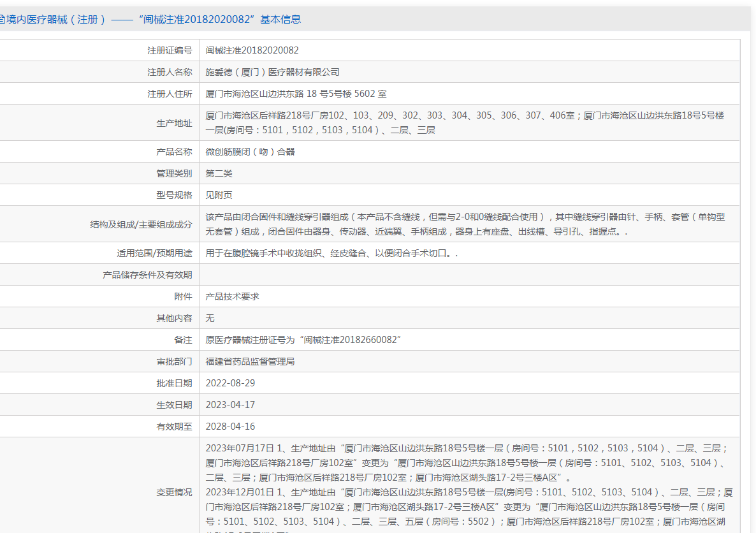Click the '产品技术要求' attachment value

[x=233, y=296]
